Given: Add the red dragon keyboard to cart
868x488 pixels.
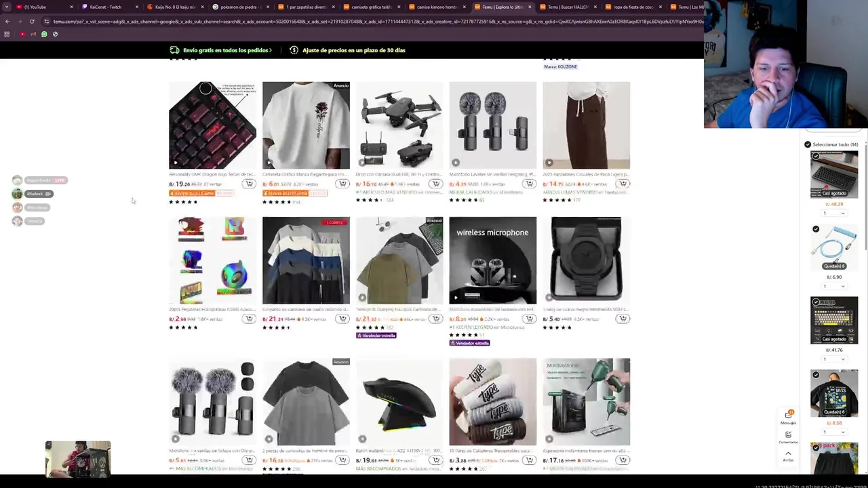Looking at the screenshot, I should pyautogui.click(x=250, y=184).
